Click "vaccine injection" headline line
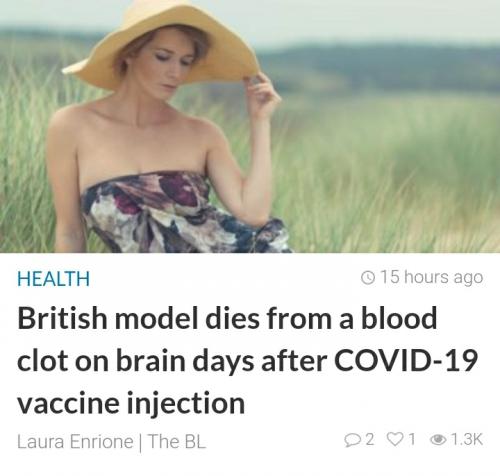This screenshot has height=476, width=500. point(131,403)
